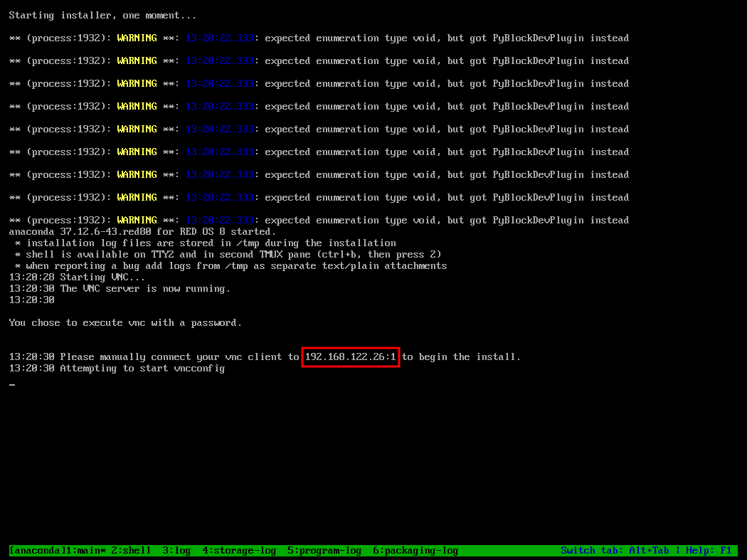The height and width of the screenshot is (560, 747).
Task: Click the 'when reporting a bug' note
Action: [x=231, y=265]
